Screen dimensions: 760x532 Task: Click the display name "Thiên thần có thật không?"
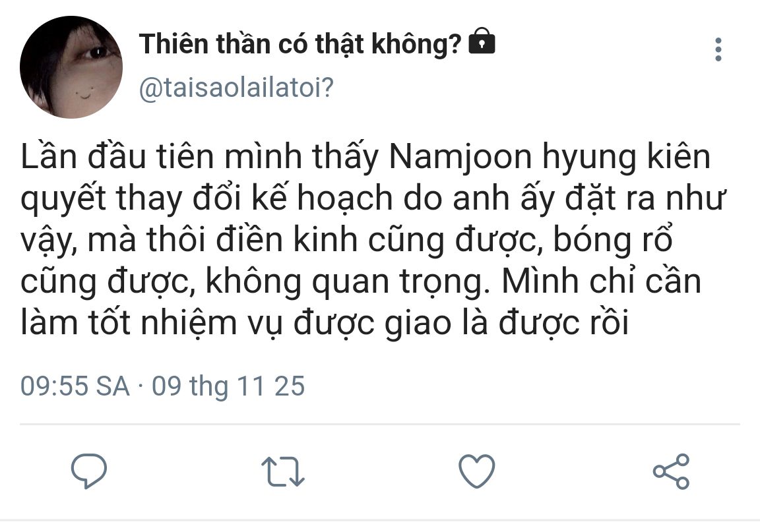tap(300, 44)
